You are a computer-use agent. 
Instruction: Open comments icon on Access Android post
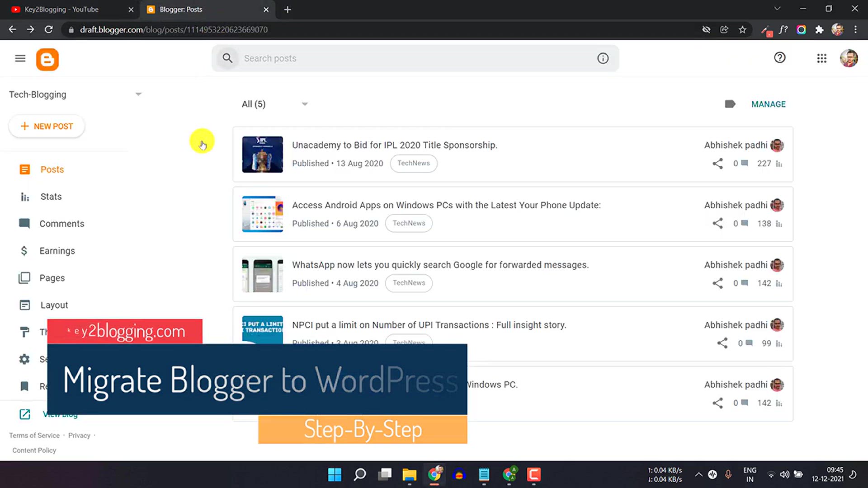point(745,223)
